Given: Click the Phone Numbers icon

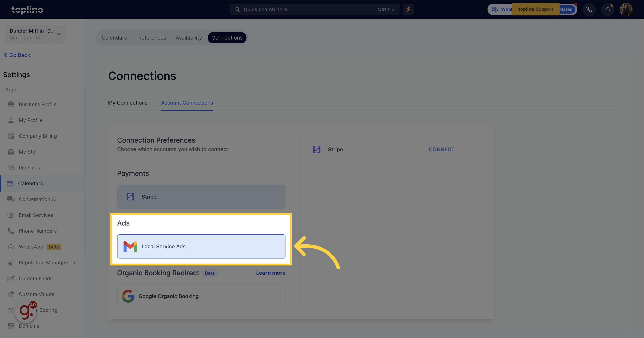Looking at the screenshot, I should point(10,231).
